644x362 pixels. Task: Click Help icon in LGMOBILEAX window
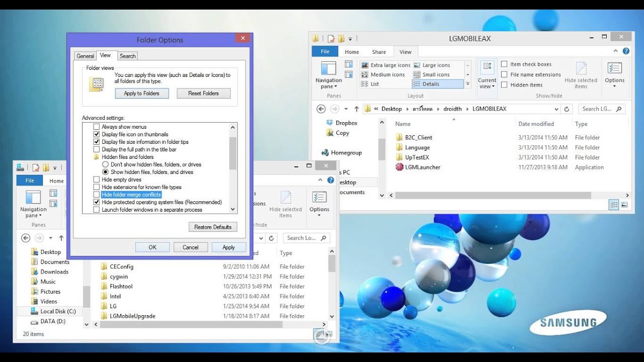pos(626,51)
